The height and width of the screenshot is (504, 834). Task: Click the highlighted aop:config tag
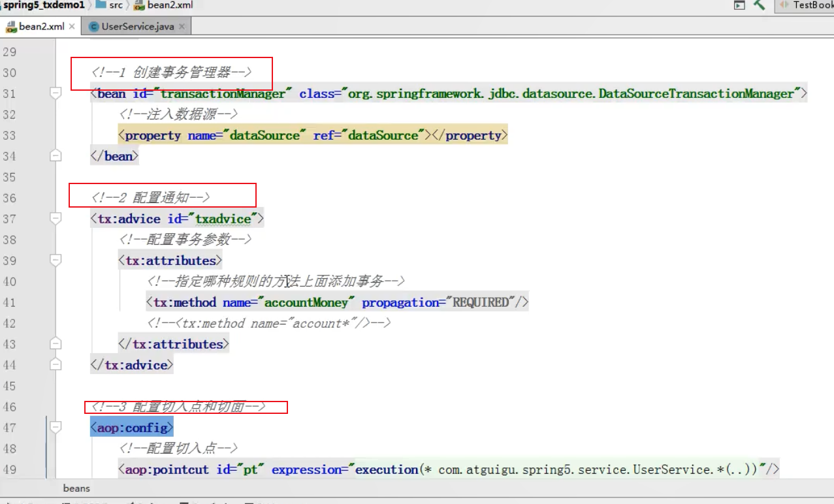[x=132, y=428]
